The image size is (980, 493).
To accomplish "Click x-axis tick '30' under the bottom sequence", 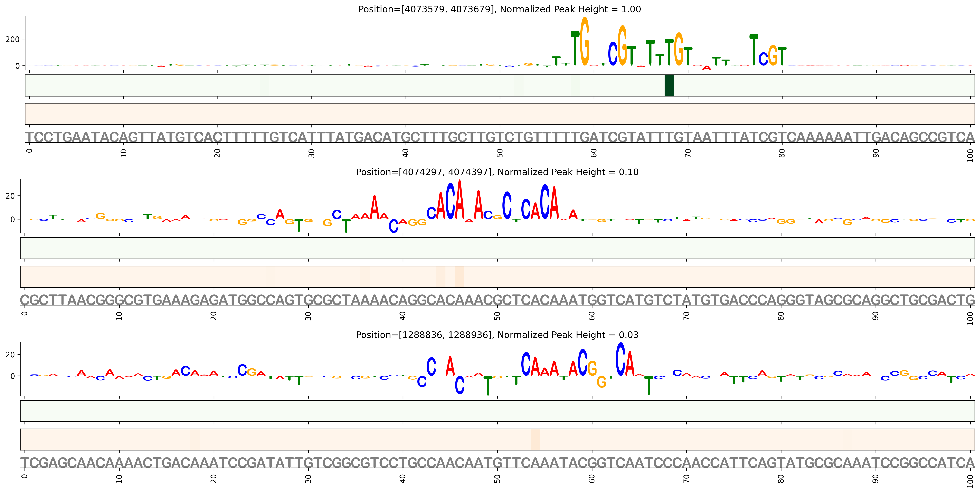I will (309, 479).
